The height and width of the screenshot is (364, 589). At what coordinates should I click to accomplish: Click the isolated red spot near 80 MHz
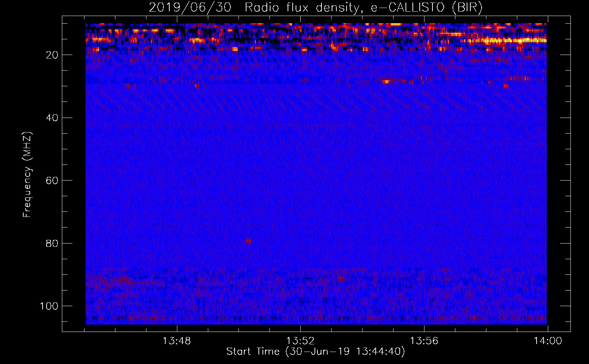(248, 241)
